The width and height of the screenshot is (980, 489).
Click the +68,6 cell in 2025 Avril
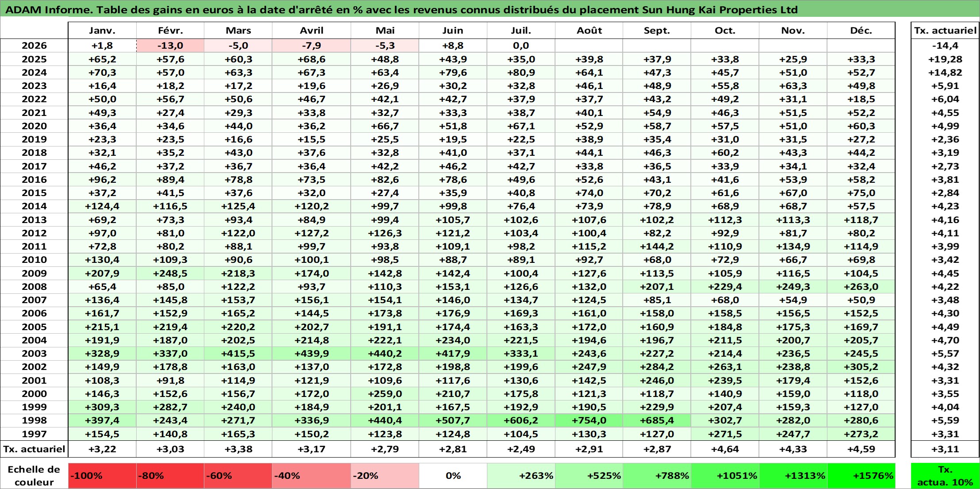pyautogui.click(x=311, y=59)
